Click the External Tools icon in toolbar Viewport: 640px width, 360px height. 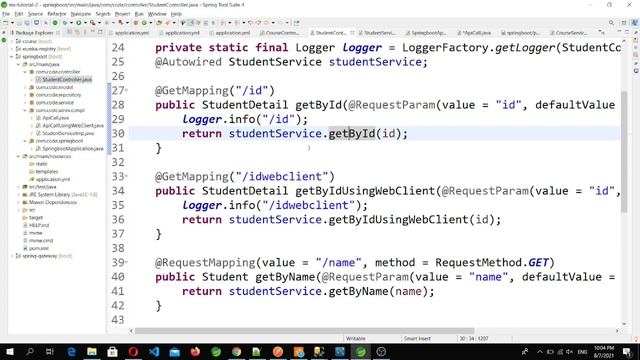click(x=93, y=23)
